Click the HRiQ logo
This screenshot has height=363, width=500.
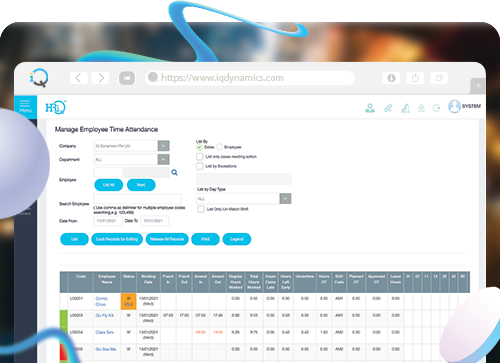(55, 107)
